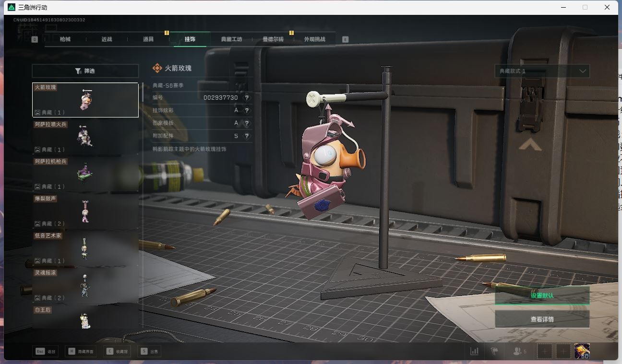
Task: Go to the 曼德尔砖 tab
Action: [x=273, y=39]
